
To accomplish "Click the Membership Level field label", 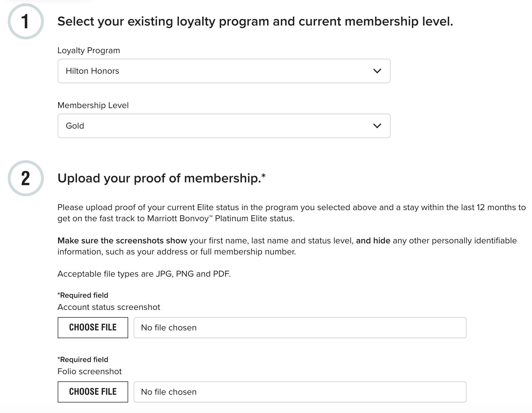I will (93, 105).
